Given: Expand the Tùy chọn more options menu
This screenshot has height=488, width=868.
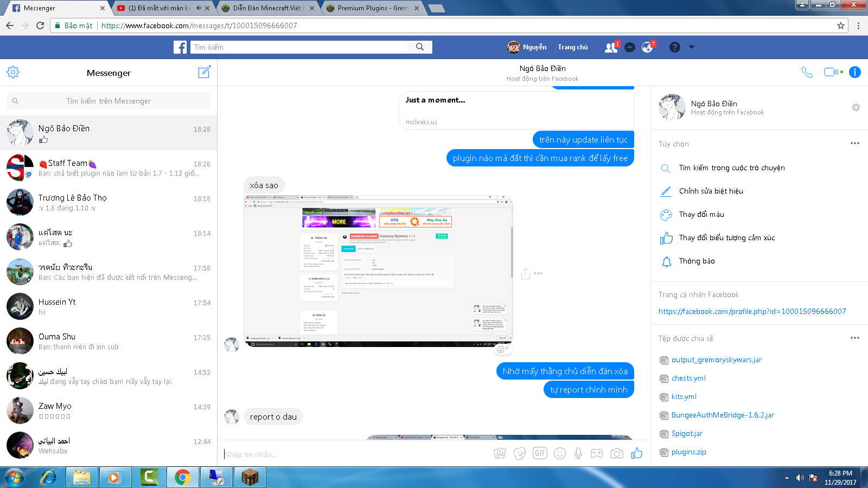Looking at the screenshot, I should coord(855,144).
